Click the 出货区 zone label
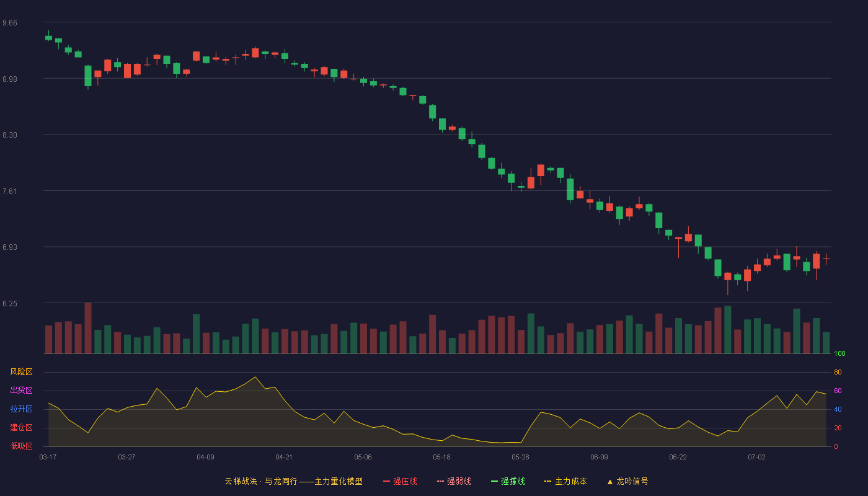868x496 pixels. [x=22, y=391]
